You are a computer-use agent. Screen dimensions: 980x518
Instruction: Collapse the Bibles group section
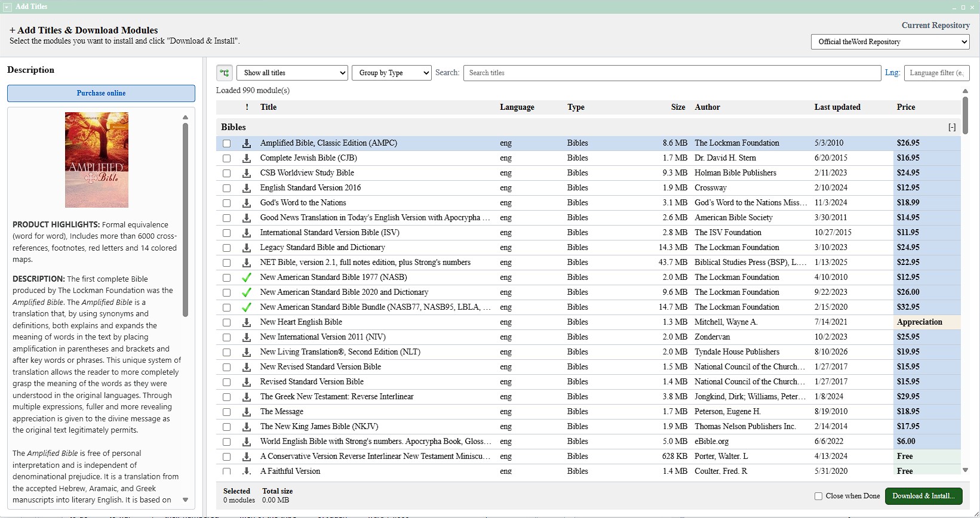tap(952, 127)
